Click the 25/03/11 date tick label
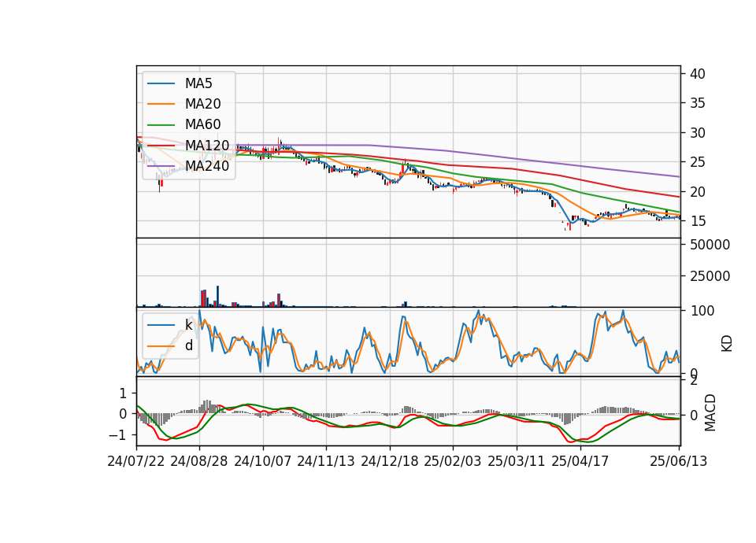Viewport: 756px width, 543px height. point(517,461)
